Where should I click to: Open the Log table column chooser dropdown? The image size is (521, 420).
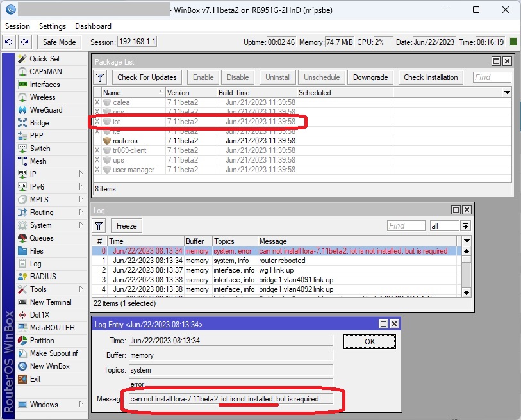(467, 241)
